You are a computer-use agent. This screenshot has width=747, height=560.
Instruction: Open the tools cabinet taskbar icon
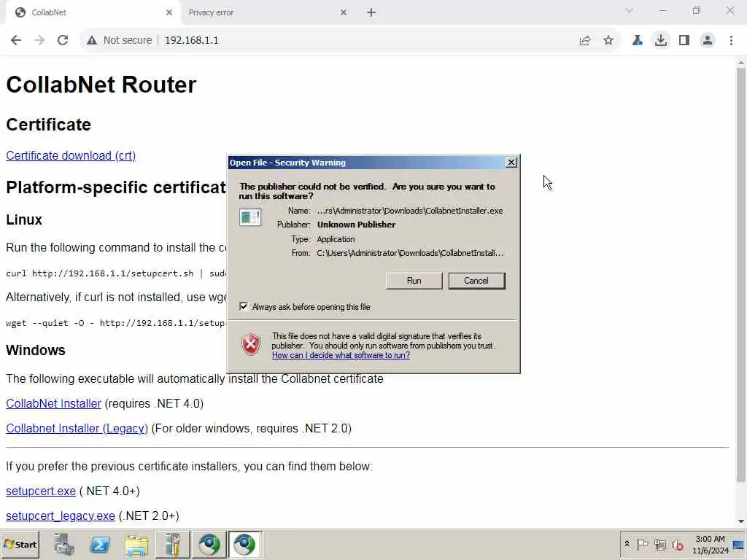(172, 544)
